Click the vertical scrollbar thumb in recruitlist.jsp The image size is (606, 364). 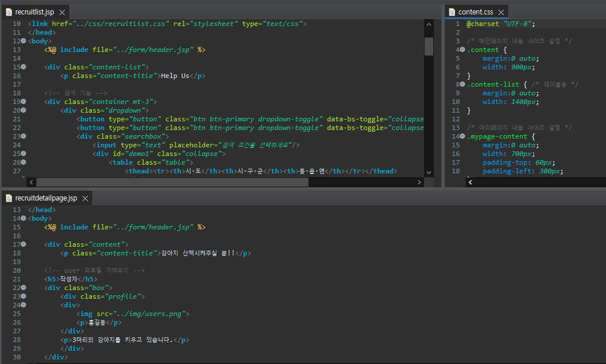429,46
